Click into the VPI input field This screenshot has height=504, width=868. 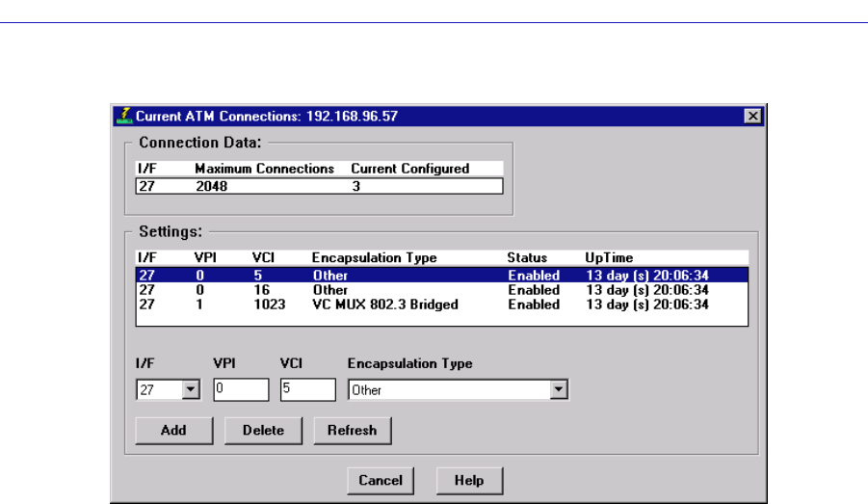click(241, 390)
